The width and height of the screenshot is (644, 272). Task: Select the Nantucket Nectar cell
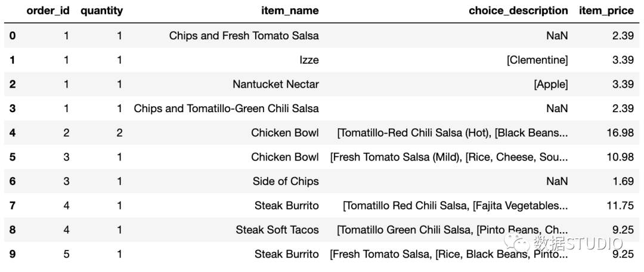[275, 84]
